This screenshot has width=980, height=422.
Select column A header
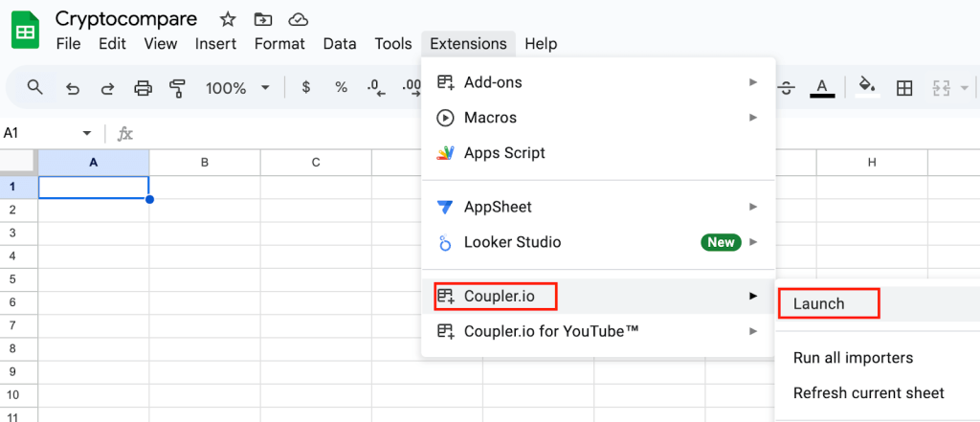click(x=94, y=163)
